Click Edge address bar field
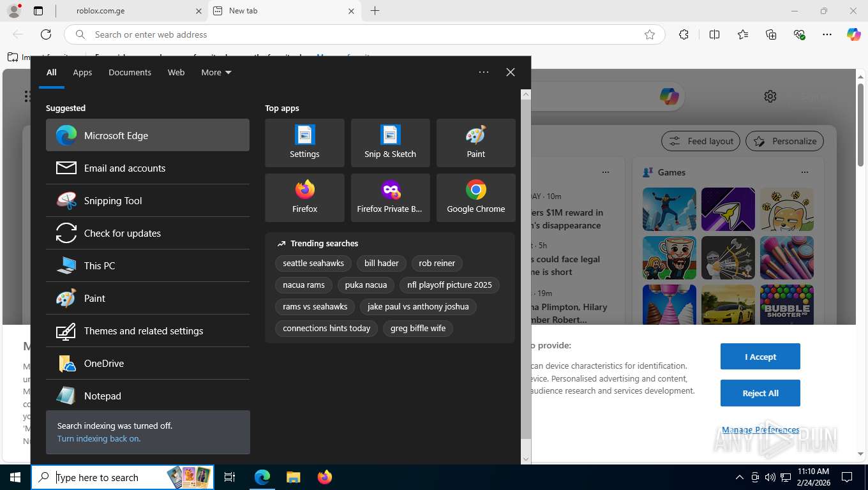Viewport: 868px width, 490px height. [x=364, y=34]
